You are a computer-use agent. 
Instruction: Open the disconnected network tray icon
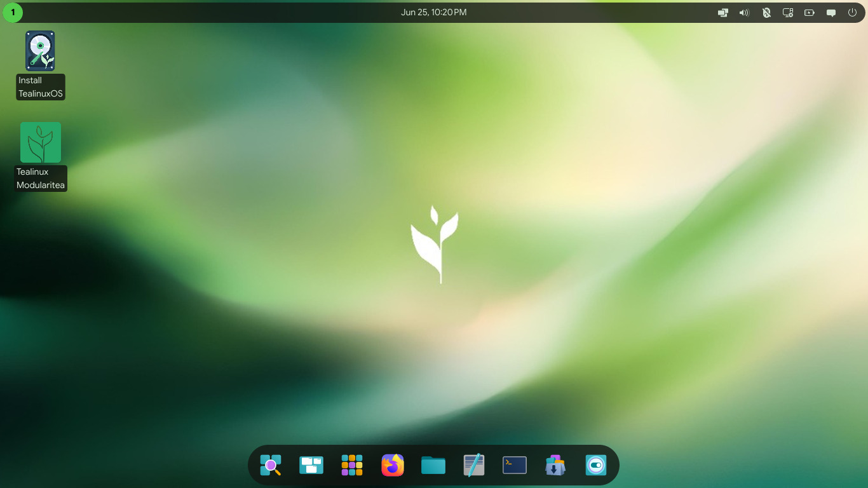(x=788, y=12)
